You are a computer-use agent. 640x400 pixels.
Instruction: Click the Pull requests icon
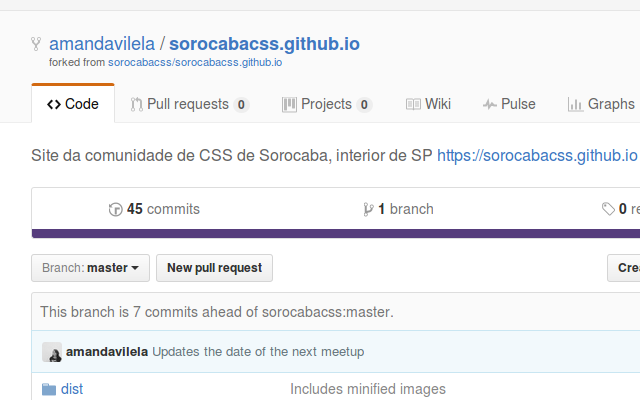(136, 104)
